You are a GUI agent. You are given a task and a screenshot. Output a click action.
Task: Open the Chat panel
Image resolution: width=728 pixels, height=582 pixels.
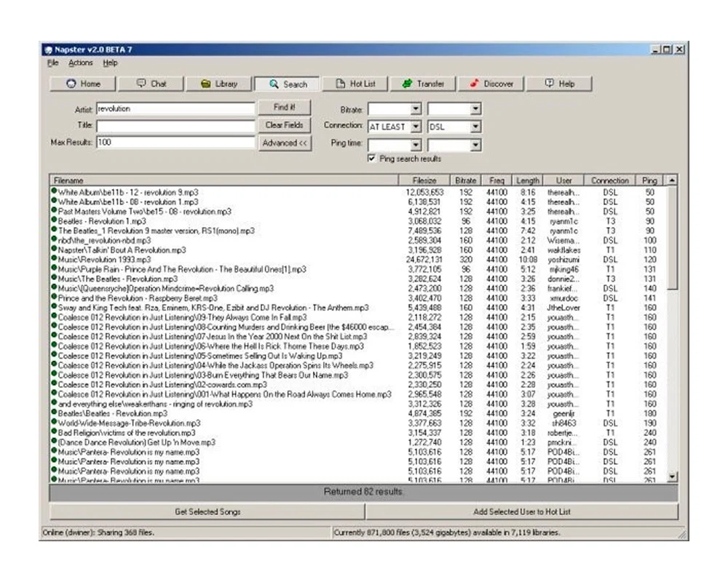151,84
